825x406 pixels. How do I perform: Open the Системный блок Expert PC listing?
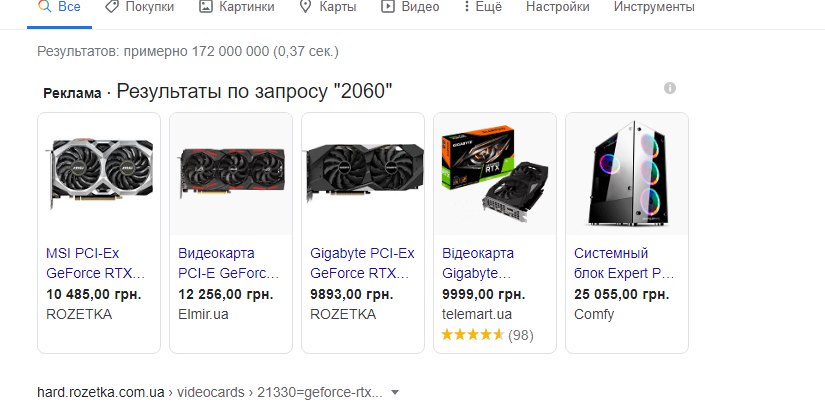pyautogui.click(x=624, y=263)
